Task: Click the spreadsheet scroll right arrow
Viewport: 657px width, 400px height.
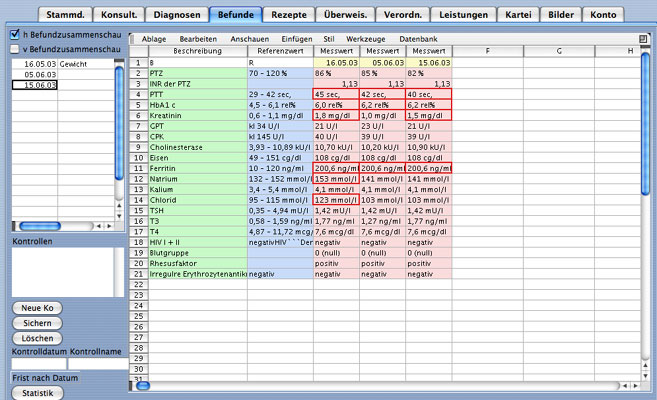Action: coord(636,386)
